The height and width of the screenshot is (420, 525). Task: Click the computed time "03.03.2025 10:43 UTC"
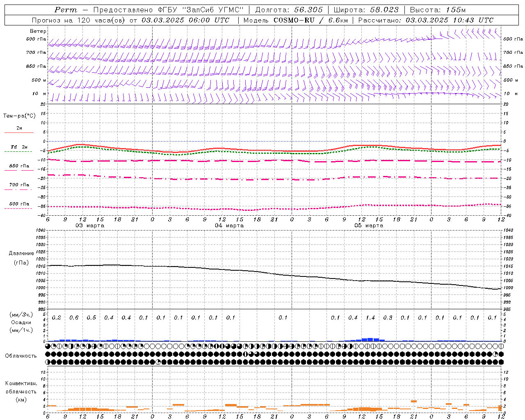click(x=450, y=20)
